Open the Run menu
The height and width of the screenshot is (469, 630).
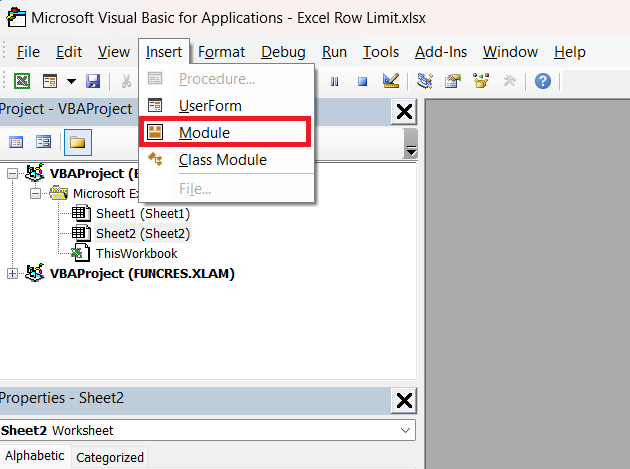(334, 52)
